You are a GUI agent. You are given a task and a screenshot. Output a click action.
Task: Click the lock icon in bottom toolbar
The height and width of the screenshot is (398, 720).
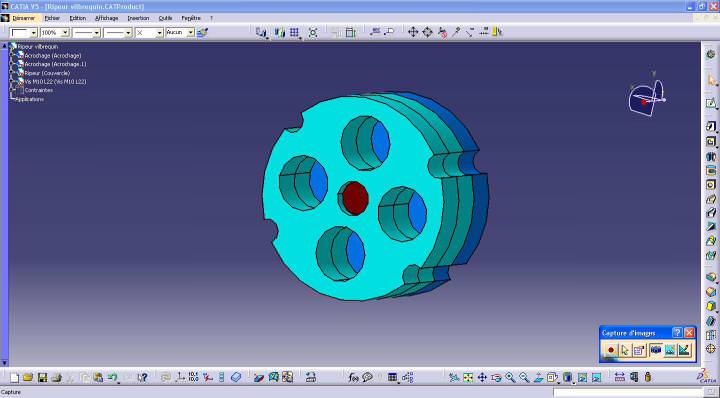click(x=647, y=377)
